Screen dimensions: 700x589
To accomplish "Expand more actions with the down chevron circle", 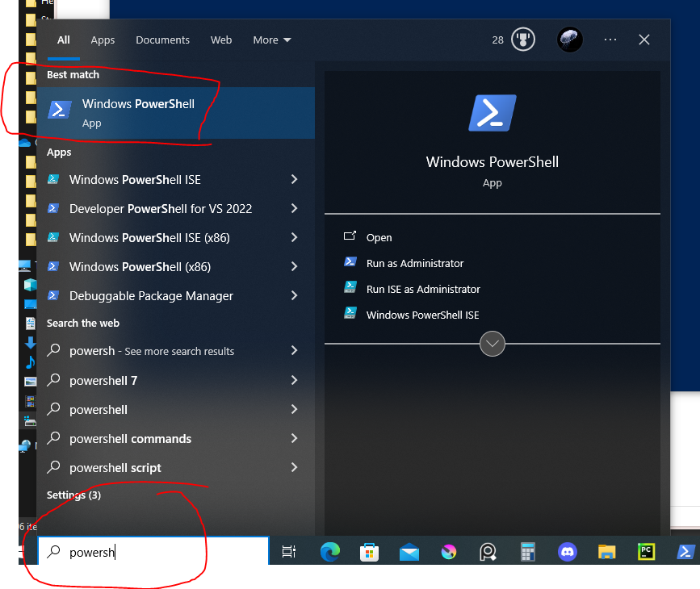I will click(492, 344).
